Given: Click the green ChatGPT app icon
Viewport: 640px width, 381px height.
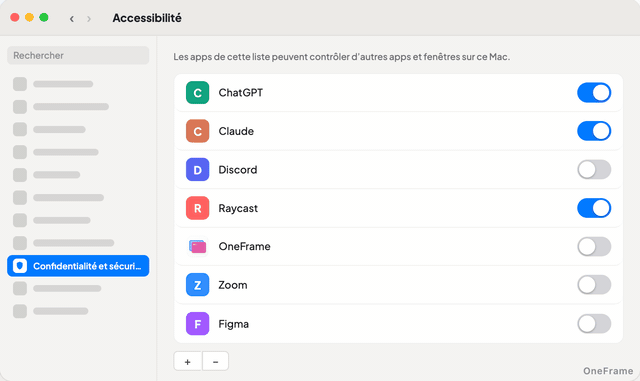Looking at the screenshot, I should tap(198, 93).
